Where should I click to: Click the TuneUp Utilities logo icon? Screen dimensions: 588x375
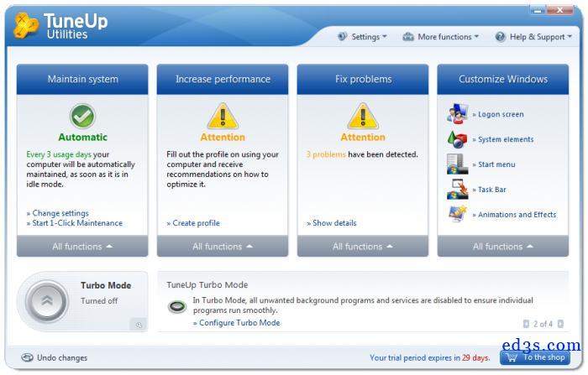click(25, 26)
